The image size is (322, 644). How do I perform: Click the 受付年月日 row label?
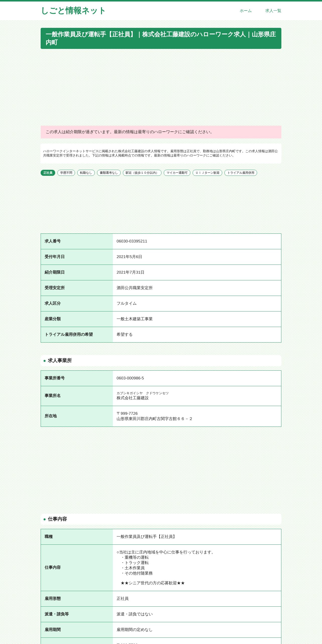coord(55,257)
